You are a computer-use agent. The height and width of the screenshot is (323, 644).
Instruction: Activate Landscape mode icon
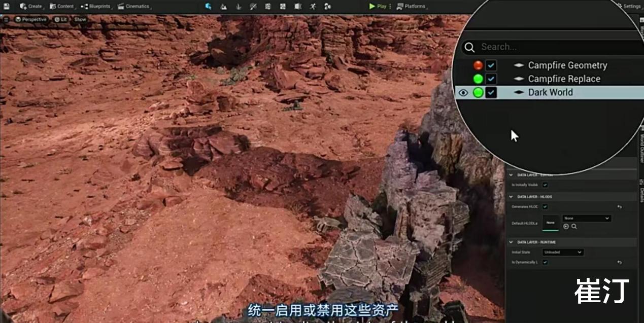[223, 6]
